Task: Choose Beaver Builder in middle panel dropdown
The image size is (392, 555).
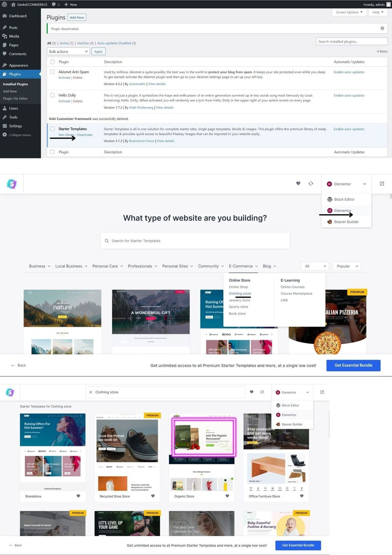Action: click(347, 222)
